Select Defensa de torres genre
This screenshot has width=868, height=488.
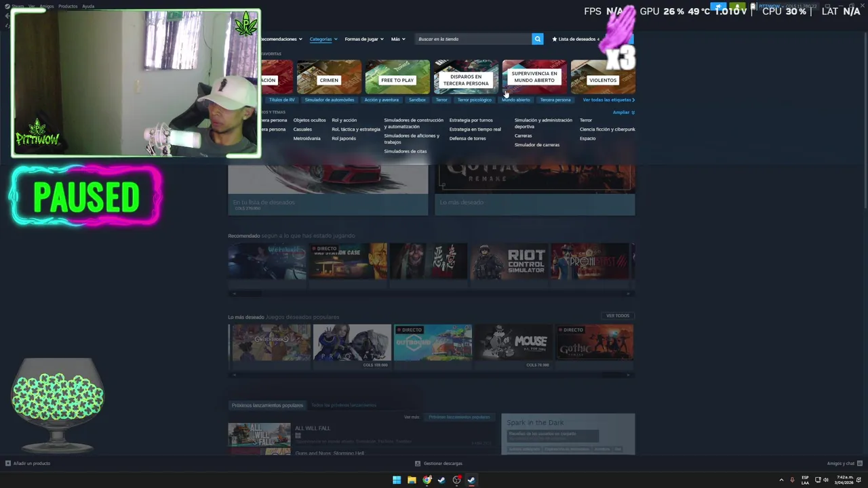point(467,138)
